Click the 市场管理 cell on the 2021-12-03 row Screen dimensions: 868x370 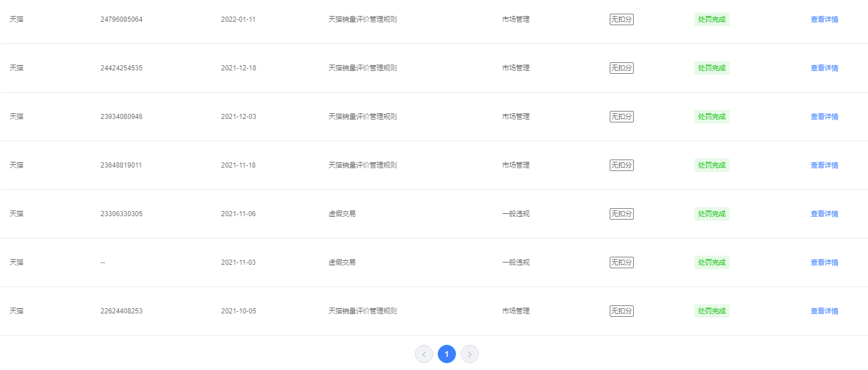pos(516,117)
